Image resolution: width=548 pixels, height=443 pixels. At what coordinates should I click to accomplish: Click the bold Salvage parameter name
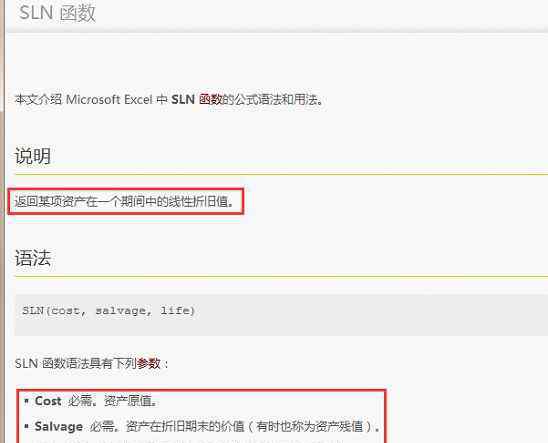click(59, 426)
